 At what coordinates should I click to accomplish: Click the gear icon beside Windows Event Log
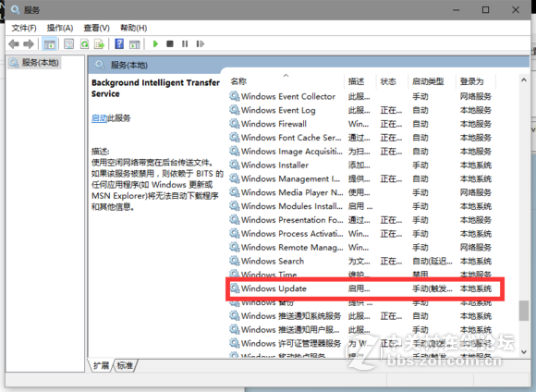click(234, 110)
